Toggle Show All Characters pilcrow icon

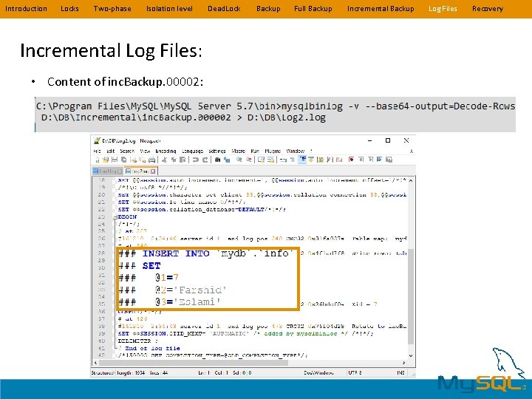click(292, 160)
